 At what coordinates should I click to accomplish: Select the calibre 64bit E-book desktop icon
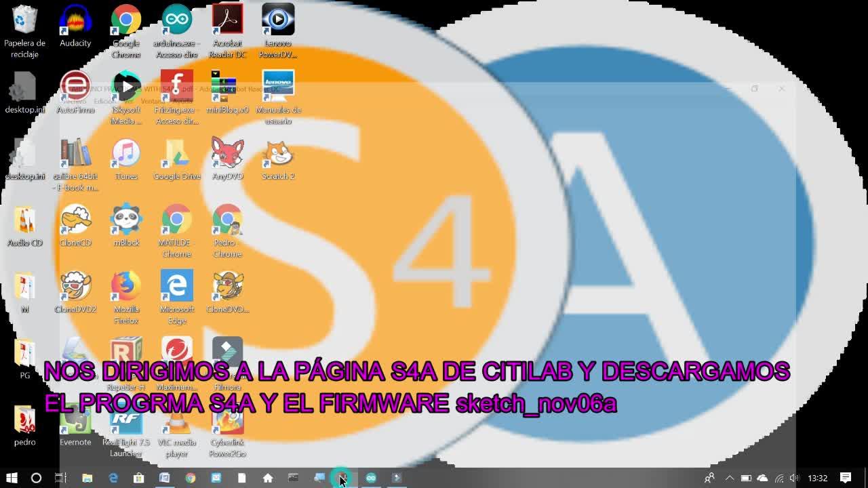[75, 165]
